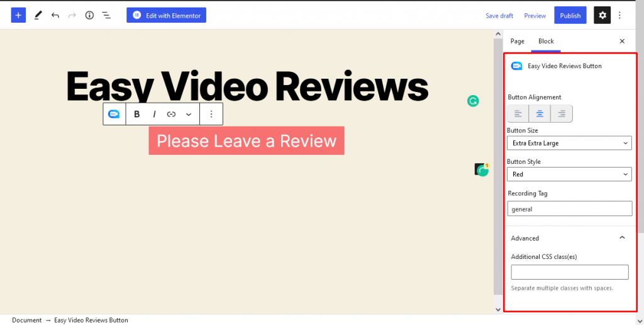644x325 pixels.
Task: Toggle italic formatting in block toolbar
Action: click(x=155, y=115)
